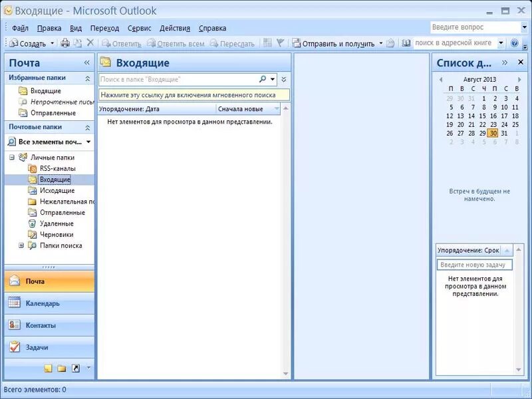Open the Notes icon at navigation bottom
Screen dimensions: 532x399
pos(48,368)
